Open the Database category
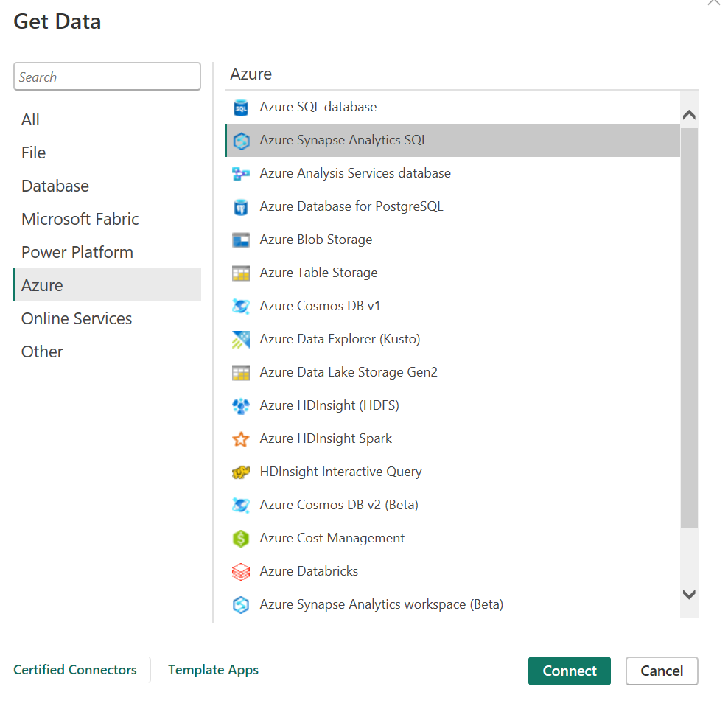The width and height of the screenshot is (728, 706). coord(108,186)
